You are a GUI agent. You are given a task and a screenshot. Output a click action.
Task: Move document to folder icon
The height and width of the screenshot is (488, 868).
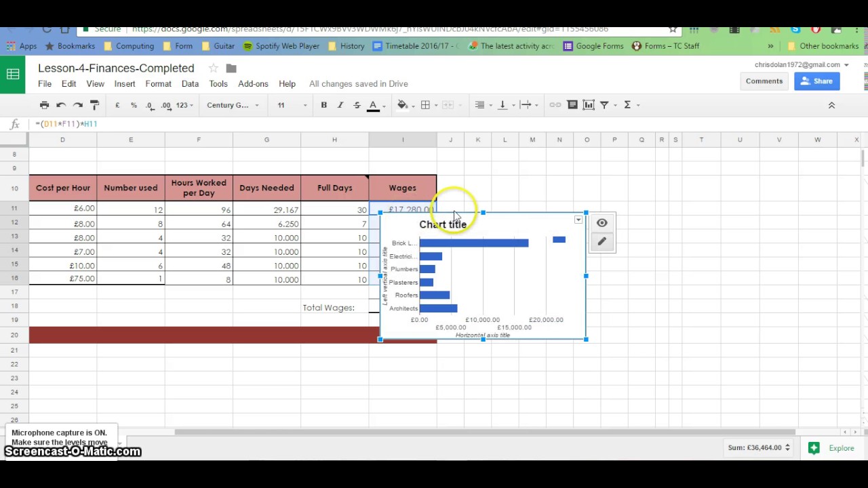[231, 68]
